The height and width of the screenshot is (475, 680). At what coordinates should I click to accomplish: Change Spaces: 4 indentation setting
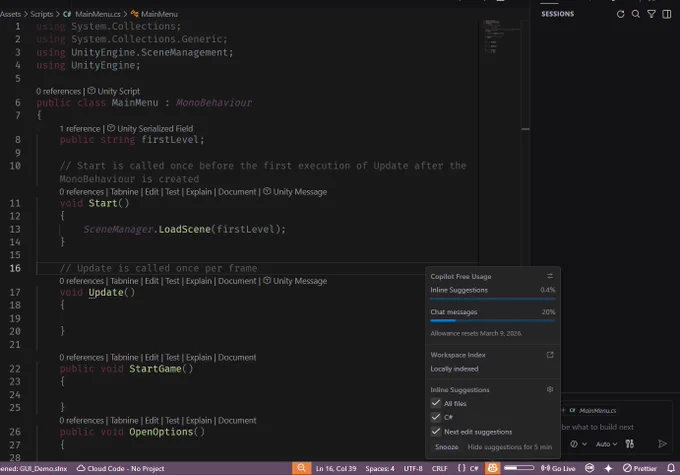[380, 468]
